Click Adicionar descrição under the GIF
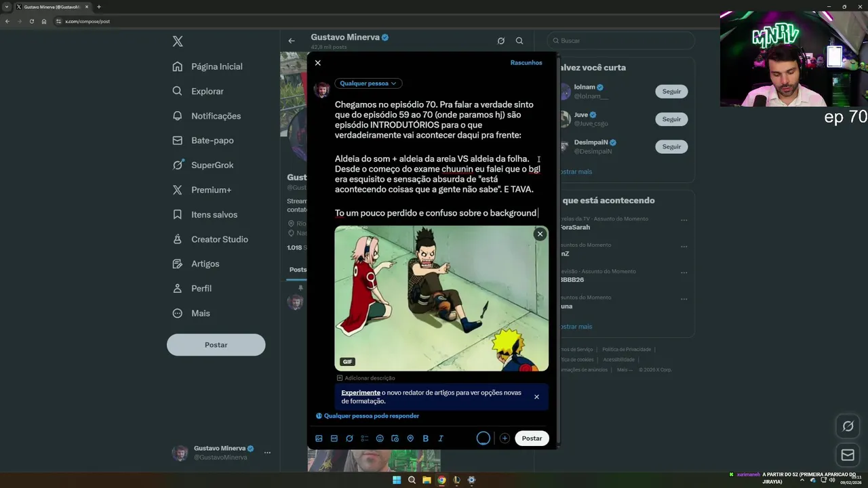The width and height of the screenshot is (868, 488). [x=366, y=378]
